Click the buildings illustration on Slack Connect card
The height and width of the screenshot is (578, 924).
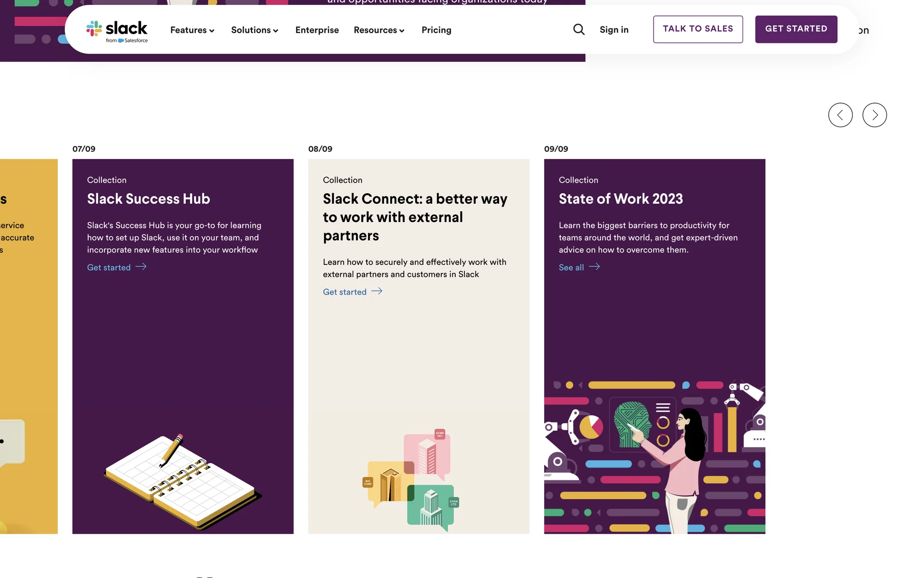point(411,479)
